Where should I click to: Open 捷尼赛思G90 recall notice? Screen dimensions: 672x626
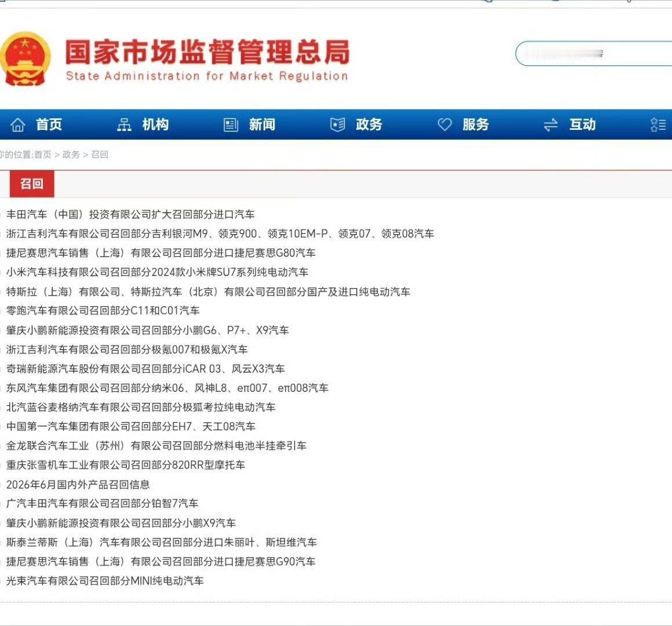(160, 562)
